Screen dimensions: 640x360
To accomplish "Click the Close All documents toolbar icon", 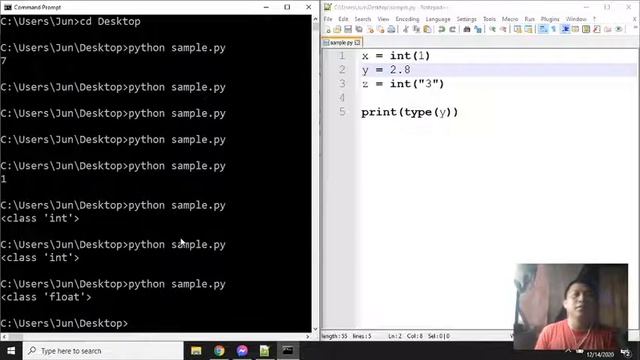I will (x=380, y=29).
